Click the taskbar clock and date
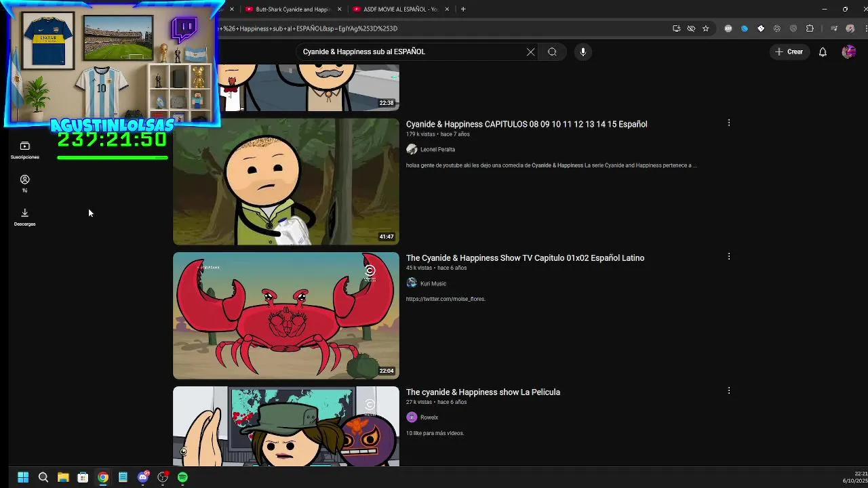 (854, 477)
